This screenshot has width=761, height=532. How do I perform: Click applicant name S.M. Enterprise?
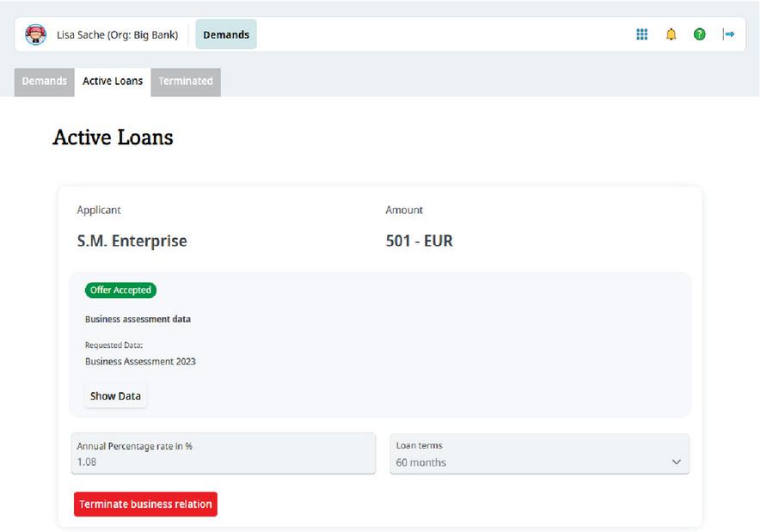(132, 242)
